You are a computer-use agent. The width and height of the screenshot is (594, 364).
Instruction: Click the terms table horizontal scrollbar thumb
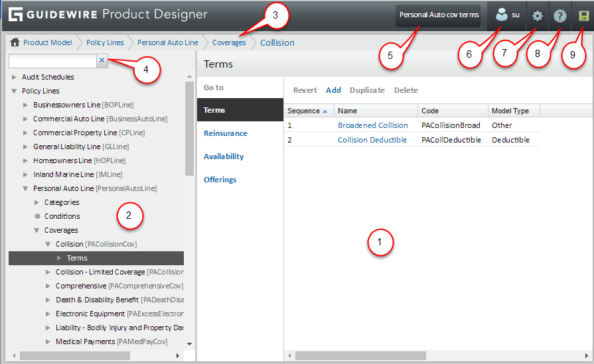(360, 355)
